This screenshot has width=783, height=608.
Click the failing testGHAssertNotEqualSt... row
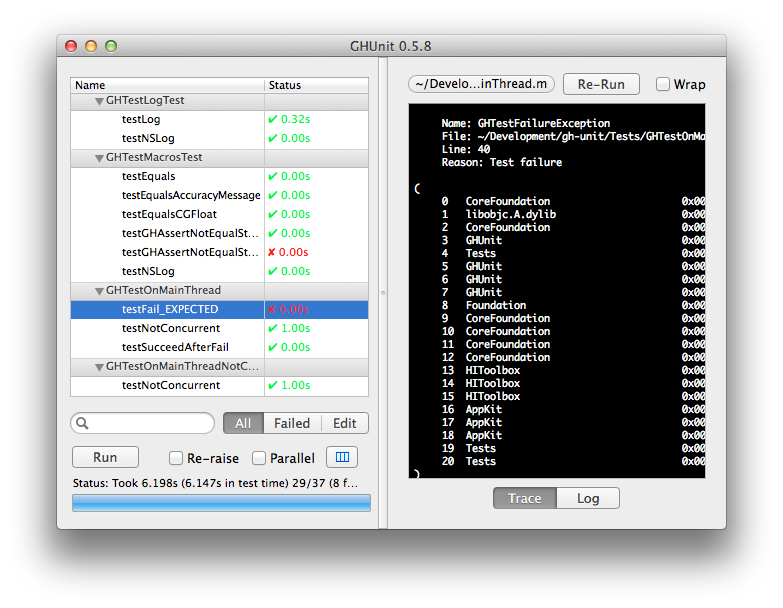(x=220, y=252)
